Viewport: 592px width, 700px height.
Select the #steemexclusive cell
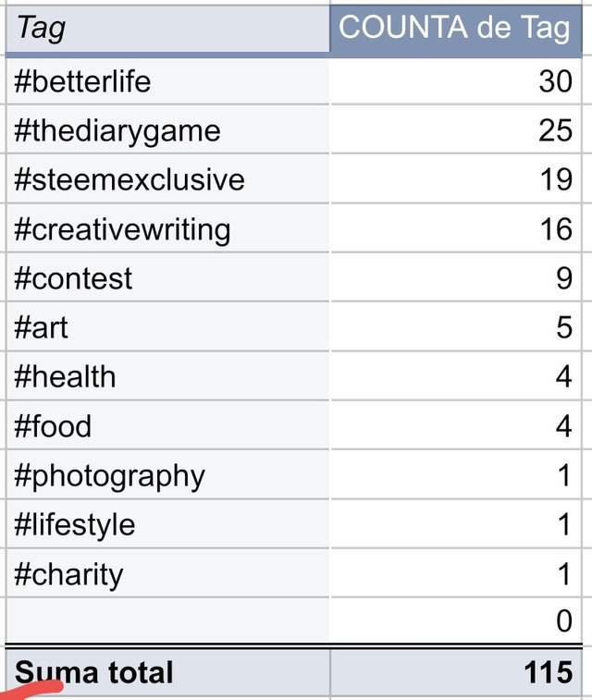167,178
